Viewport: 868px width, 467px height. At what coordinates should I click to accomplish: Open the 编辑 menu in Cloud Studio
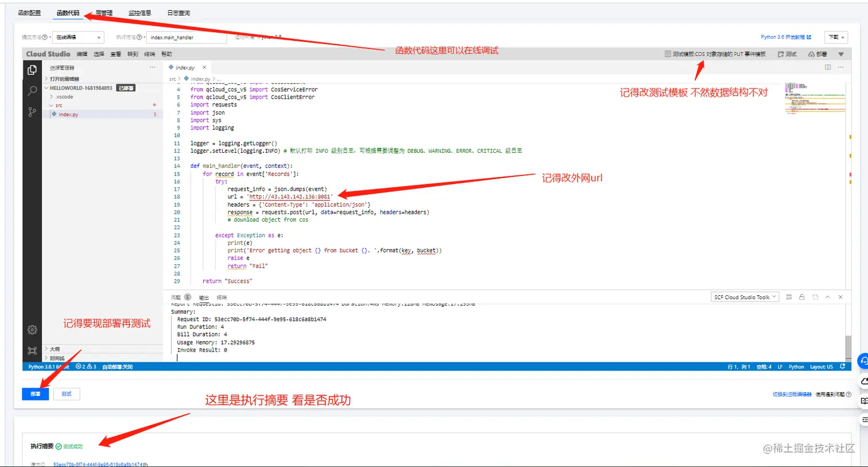click(x=82, y=54)
